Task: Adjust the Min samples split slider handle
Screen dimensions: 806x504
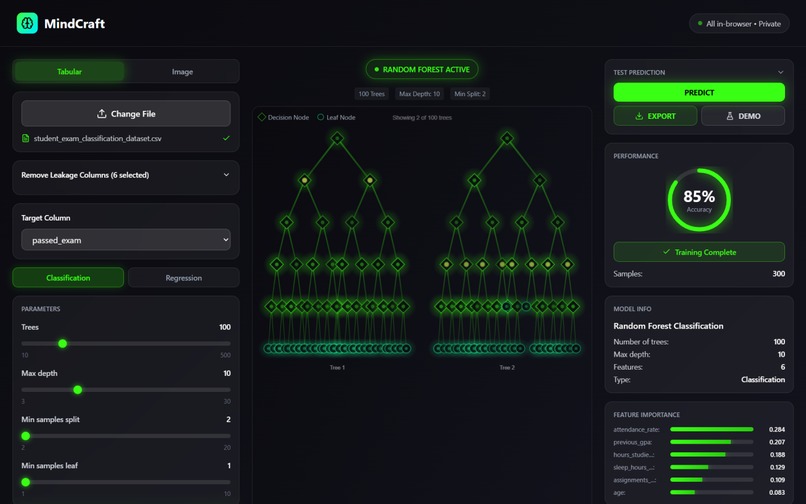Action: [x=26, y=436]
